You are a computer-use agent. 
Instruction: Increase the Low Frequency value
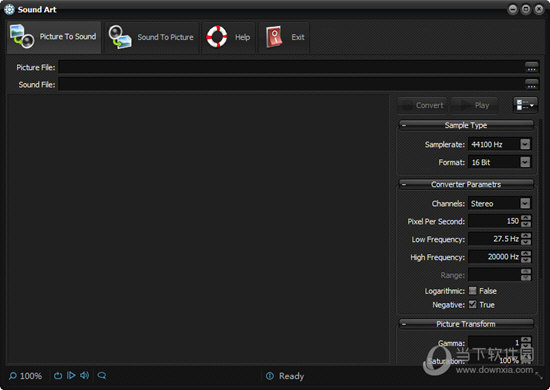pos(526,236)
